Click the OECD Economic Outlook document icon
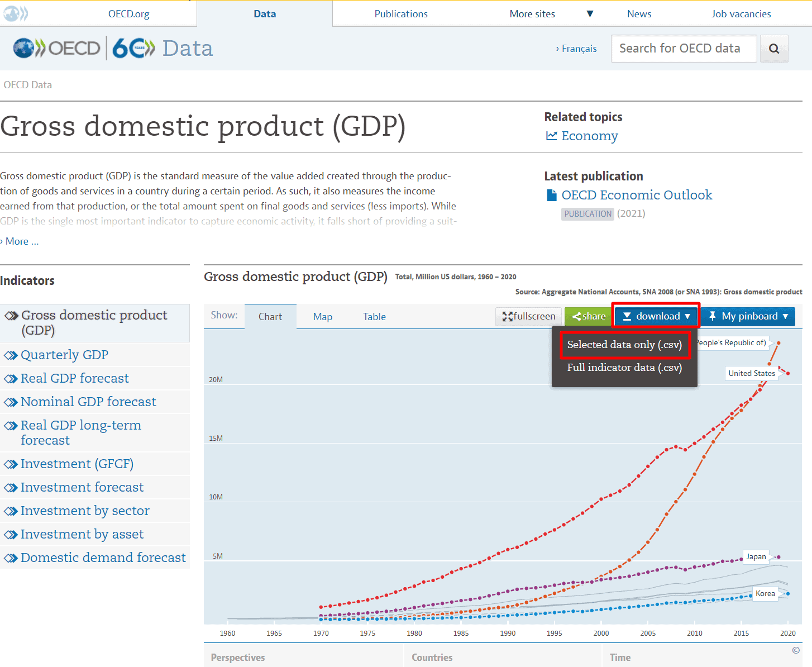The height and width of the screenshot is (667, 812). click(551, 195)
